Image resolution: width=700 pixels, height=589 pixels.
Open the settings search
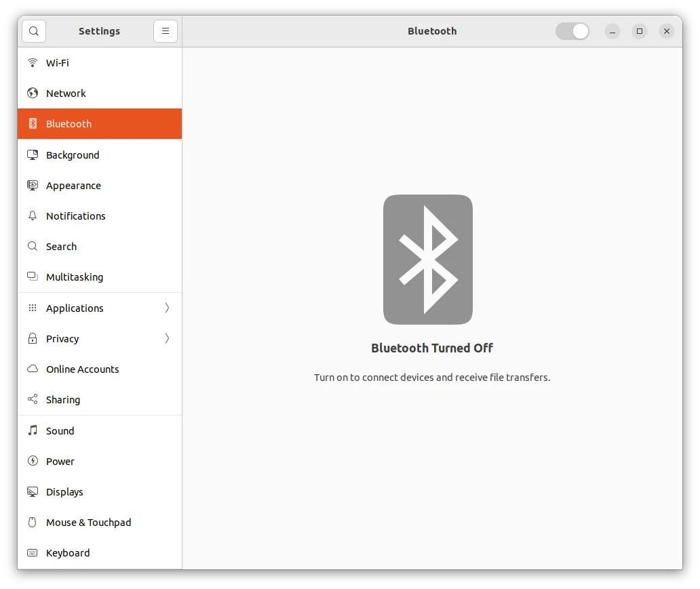(x=34, y=31)
